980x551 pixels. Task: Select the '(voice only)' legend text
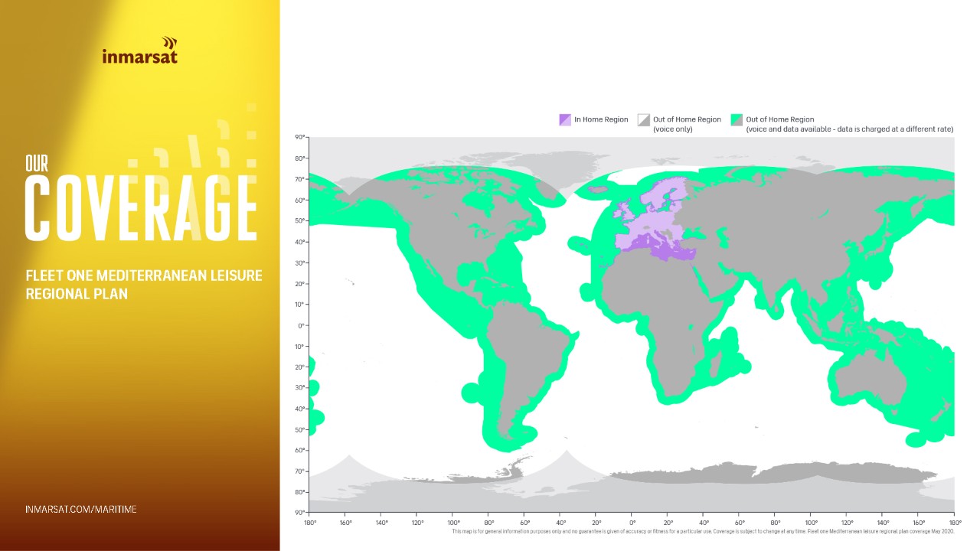(x=672, y=129)
